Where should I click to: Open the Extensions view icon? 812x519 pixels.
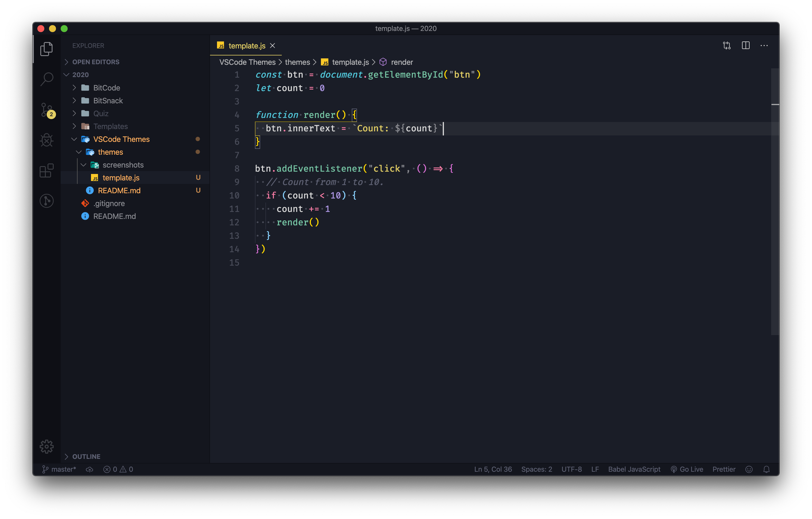tap(47, 170)
